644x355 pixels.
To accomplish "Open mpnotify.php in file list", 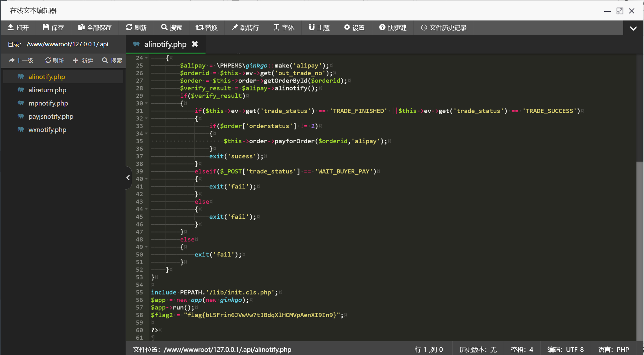I will [x=63, y=103].
